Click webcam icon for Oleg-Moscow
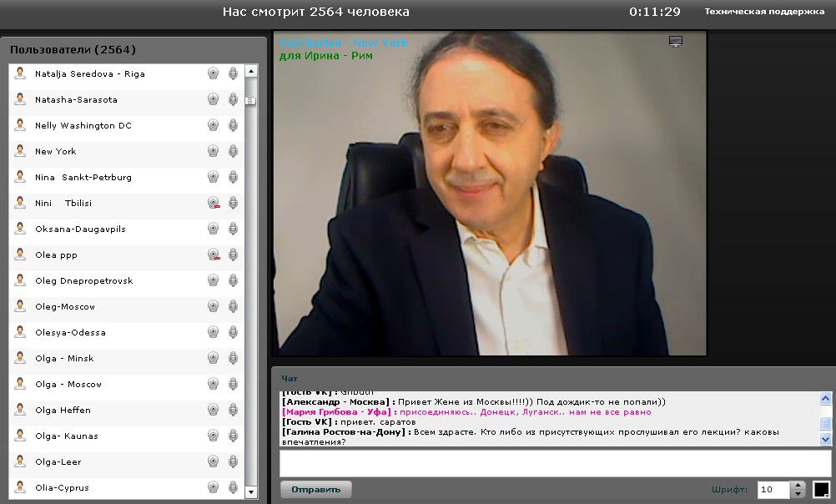836x504 pixels. [214, 306]
